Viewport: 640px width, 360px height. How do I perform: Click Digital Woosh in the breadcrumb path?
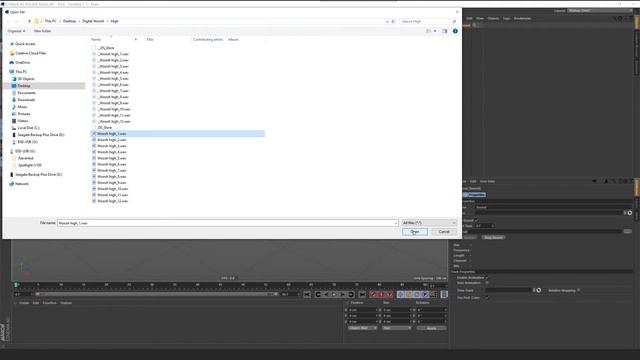pos(93,21)
